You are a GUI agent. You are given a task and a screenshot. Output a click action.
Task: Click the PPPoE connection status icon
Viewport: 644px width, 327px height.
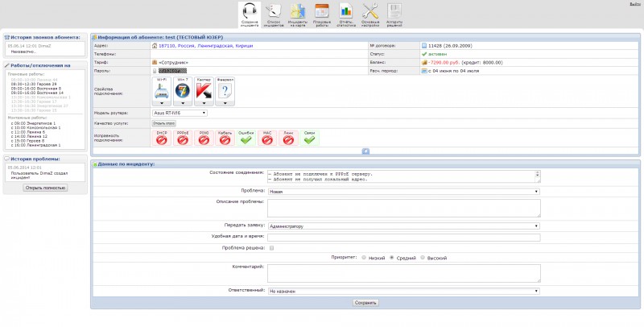coord(183,138)
